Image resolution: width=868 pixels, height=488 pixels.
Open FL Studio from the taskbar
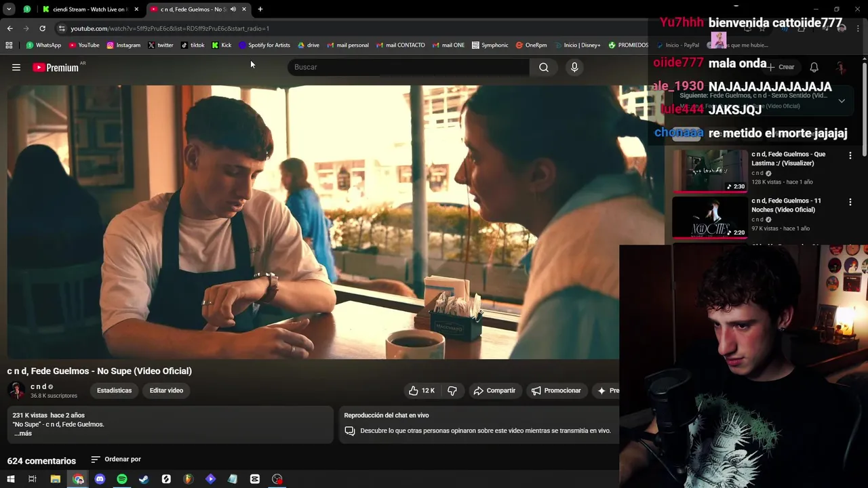188,479
